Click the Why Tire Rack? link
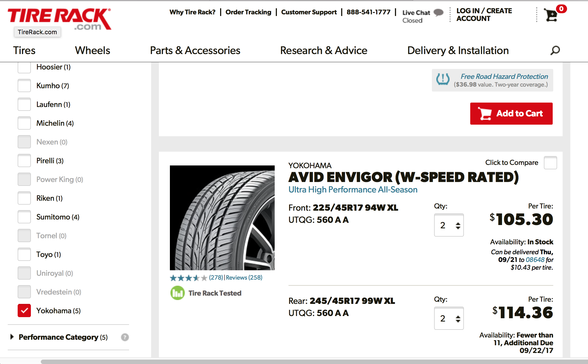The height and width of the screenshot is (364, 588). (x=192, y=12)
